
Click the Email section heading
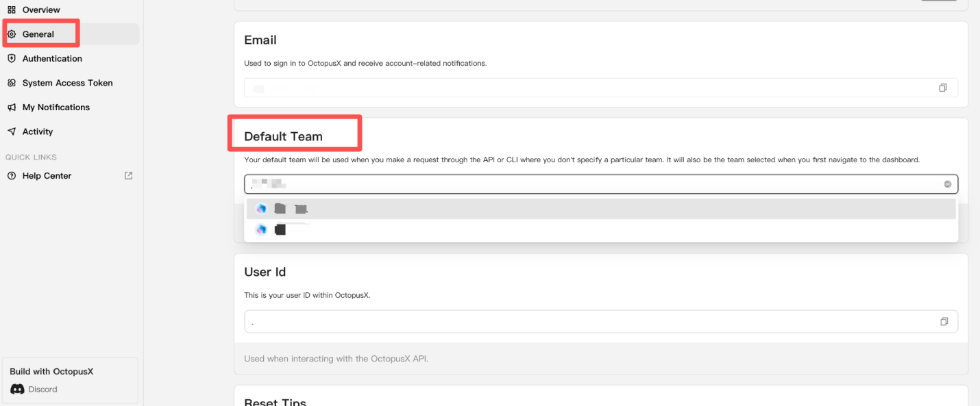pyautogui.click(x=260, y=40)
